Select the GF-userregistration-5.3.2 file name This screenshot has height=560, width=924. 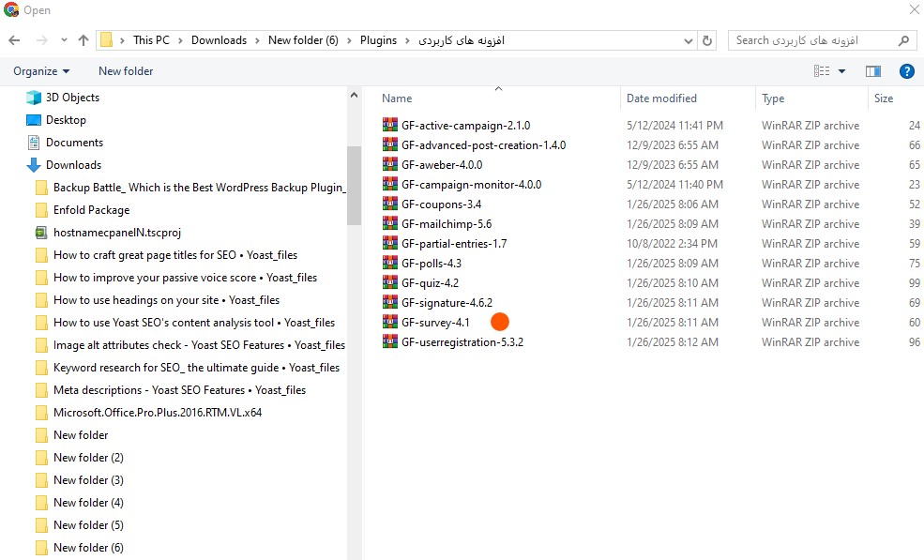[462, 341]
